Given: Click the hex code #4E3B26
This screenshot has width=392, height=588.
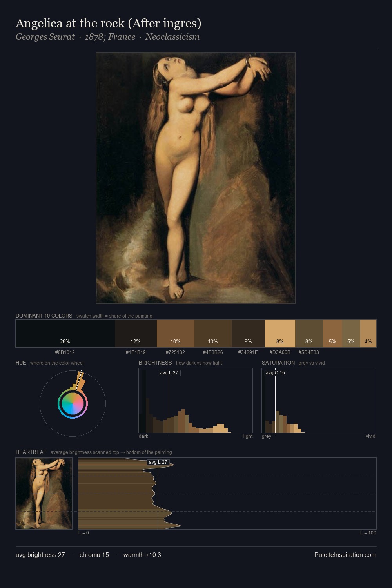Looking at the screenshot, I should [213, 352].
